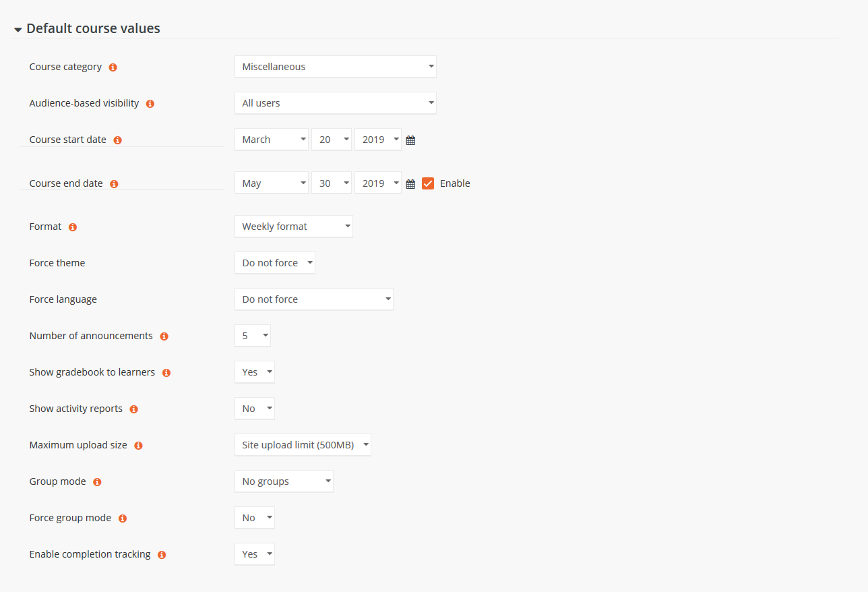This screenshot has height=592, width=868.
Task: Click the Audience-based visibility help icon
Action: tap(150, 103)
